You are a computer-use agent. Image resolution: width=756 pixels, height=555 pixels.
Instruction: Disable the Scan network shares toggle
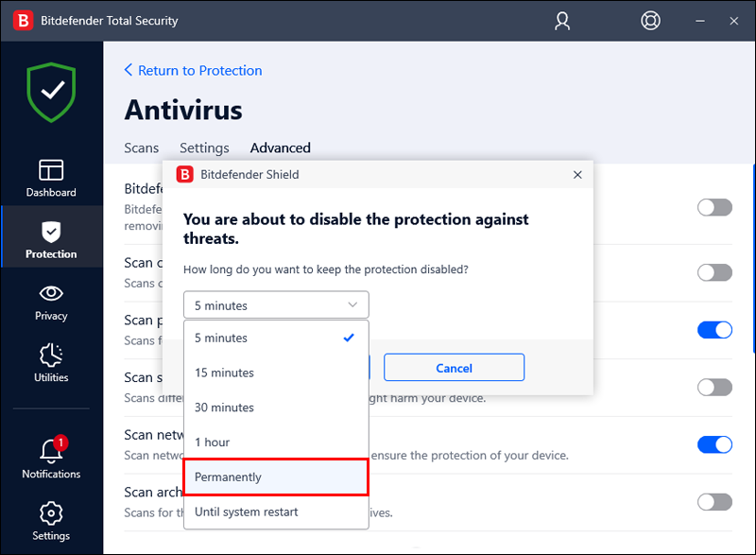pyautogui.click(x=714, y=444)
